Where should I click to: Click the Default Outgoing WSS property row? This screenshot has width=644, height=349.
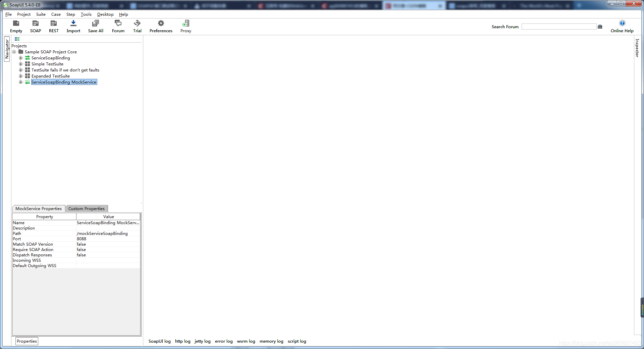pos(76,265)
